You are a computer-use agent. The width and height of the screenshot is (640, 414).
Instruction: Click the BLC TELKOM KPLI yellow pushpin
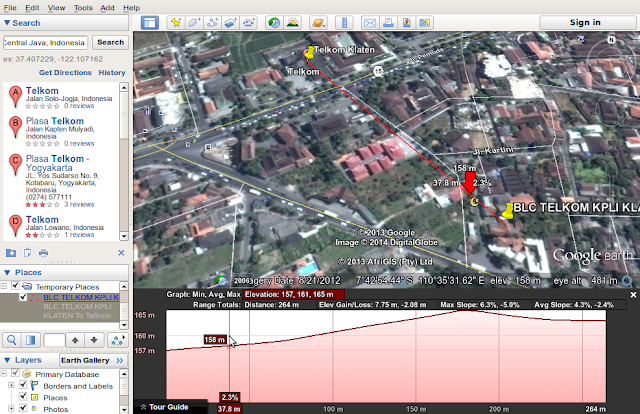click(x=508, y=211)
